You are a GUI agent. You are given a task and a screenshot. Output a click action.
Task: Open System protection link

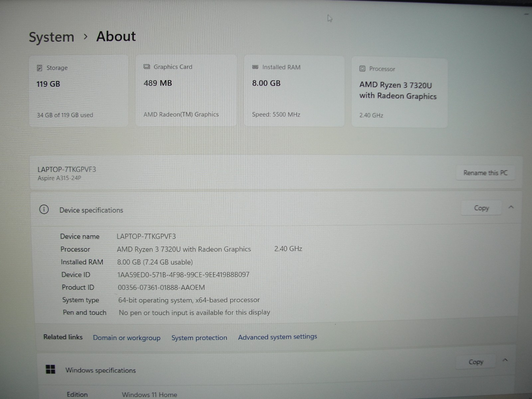pyautogui.click(x=199, y=338)
